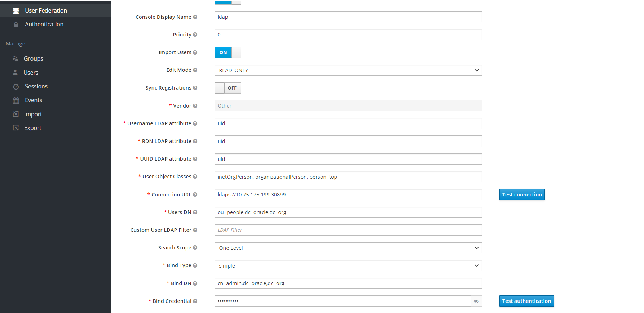Click the Test authentication button
Screen dimensions: 644x313
click(526, 301)
